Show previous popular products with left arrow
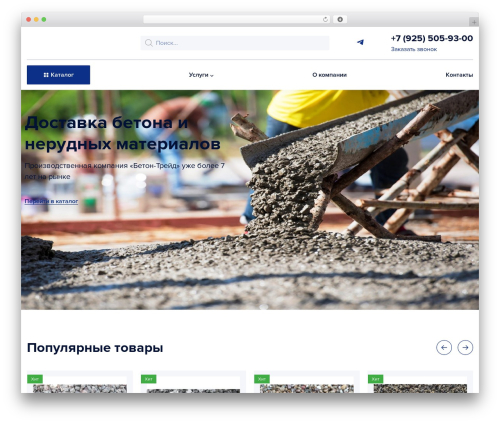500x423 pixels. (444, 347)
